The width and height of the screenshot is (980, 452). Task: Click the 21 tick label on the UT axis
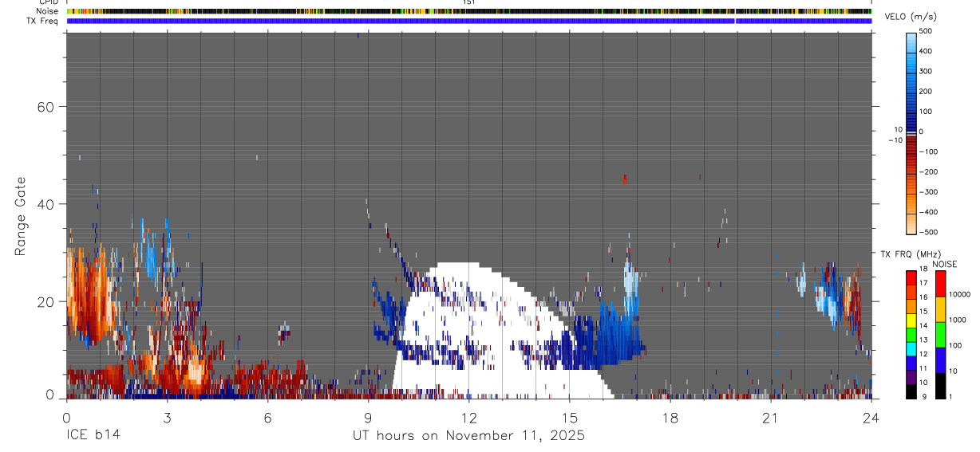(771, 417)
